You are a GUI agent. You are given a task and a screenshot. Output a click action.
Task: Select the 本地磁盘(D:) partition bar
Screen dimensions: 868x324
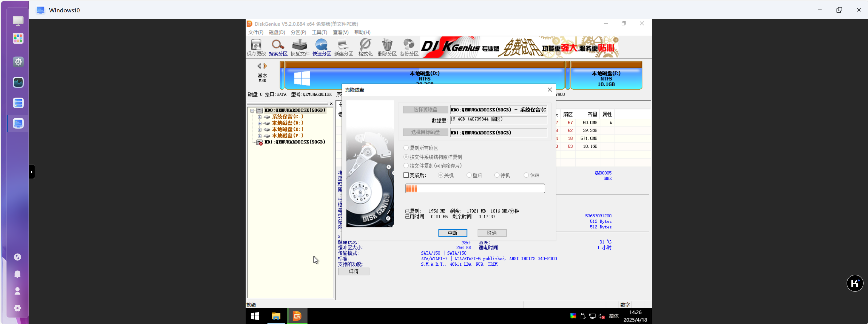coord(425,75)
